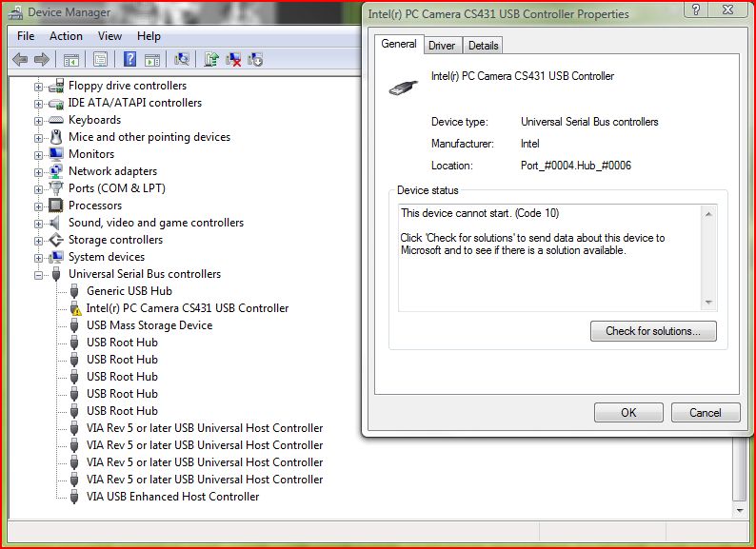756x549 pixels.
Task: Expand the IDE ATA/ATAPI controllers node
Action: pyautogui.click(x=38, y=104)
